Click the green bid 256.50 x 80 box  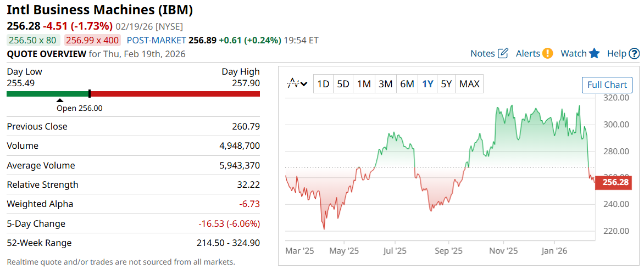pyautogui.click(x=32, y=40)
